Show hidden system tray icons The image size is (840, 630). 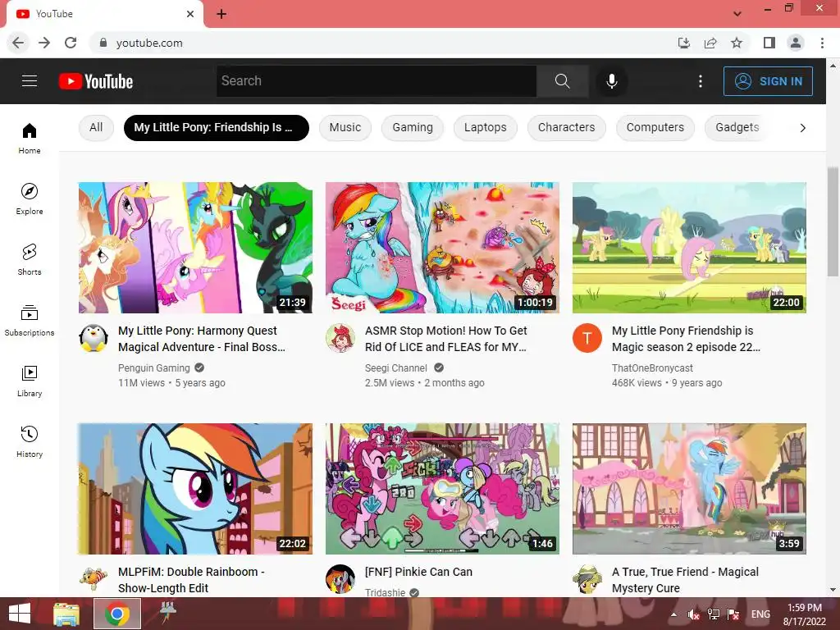[673, 614]
